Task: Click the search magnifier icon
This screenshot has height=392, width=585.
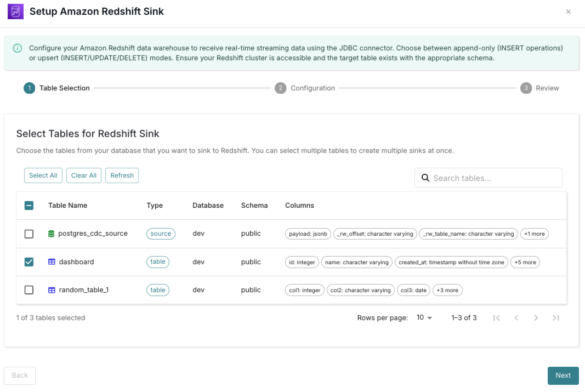Action: pyautogui.click(x=425, y=178)
